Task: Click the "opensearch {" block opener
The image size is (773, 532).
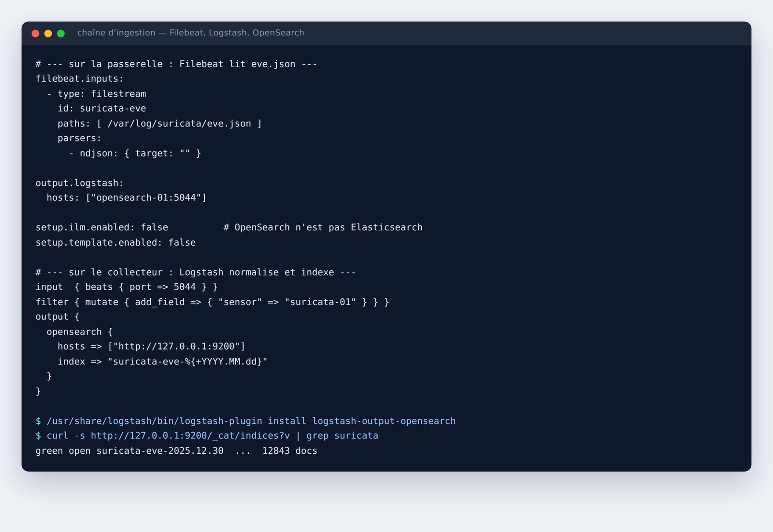Action: pyautogui.click(x=80, y=332)
